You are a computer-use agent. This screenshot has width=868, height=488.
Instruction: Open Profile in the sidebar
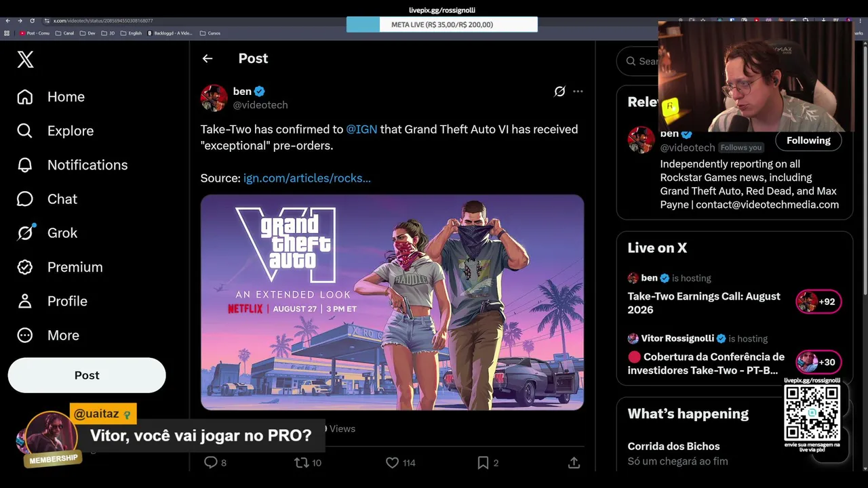52,301
